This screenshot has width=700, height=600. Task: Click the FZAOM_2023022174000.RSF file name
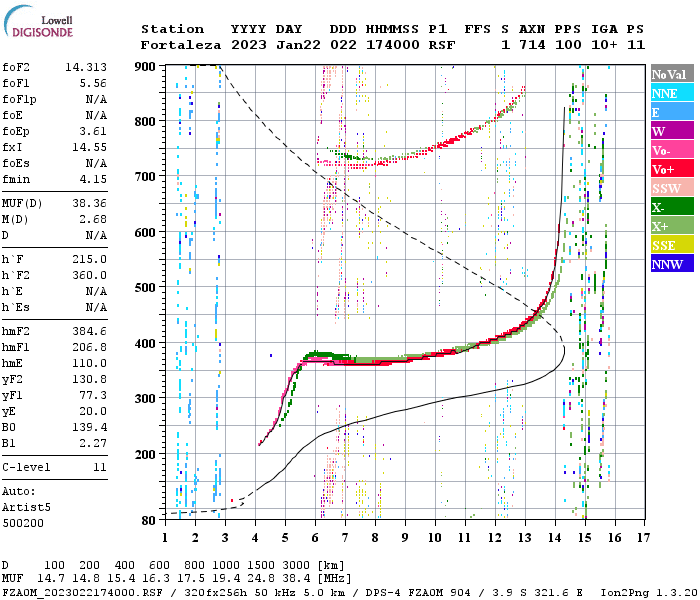(x=83, y=593)
